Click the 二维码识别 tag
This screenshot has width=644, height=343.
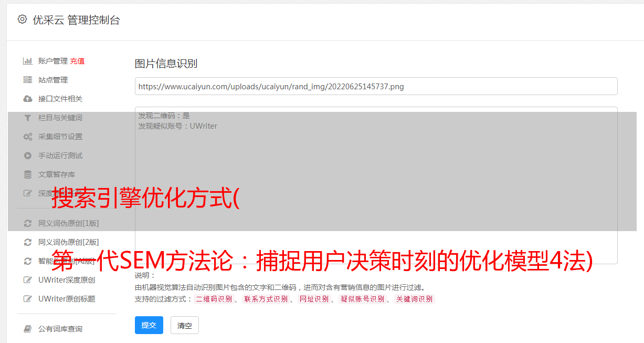(214, 299)
